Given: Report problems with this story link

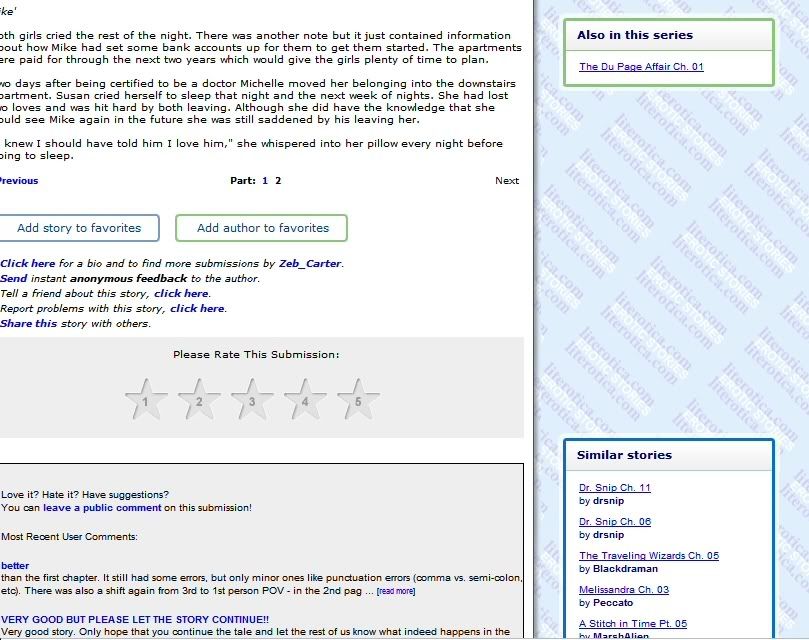Looking at the screenshot, I should [197, 309].
